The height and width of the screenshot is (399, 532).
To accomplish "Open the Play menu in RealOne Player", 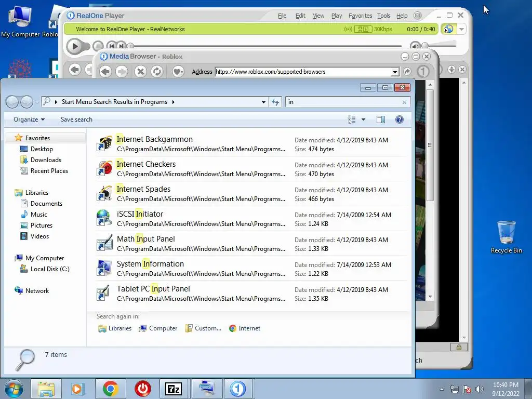I will click(337, 16).
